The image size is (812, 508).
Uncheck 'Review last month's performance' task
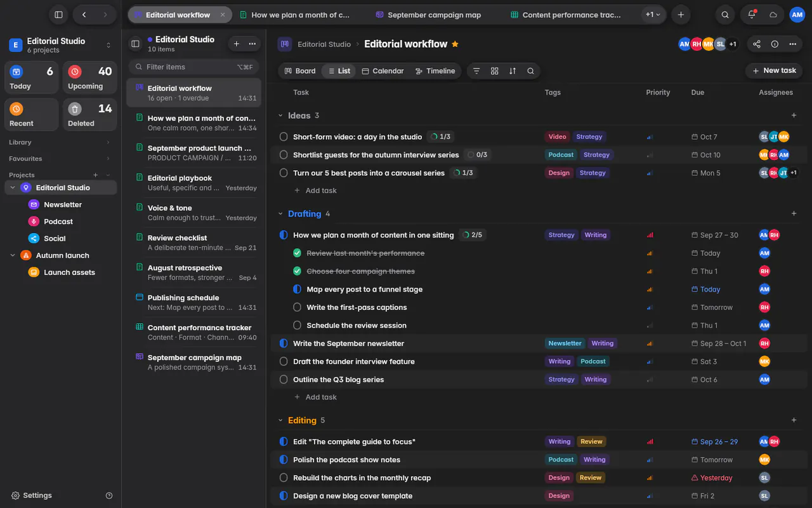[x=297, y=253]
